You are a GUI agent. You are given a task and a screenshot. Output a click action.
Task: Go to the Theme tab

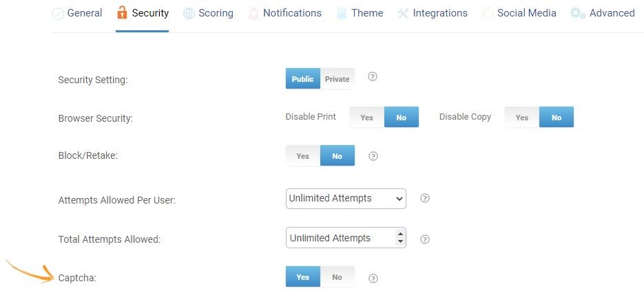[x=367, y=13]
